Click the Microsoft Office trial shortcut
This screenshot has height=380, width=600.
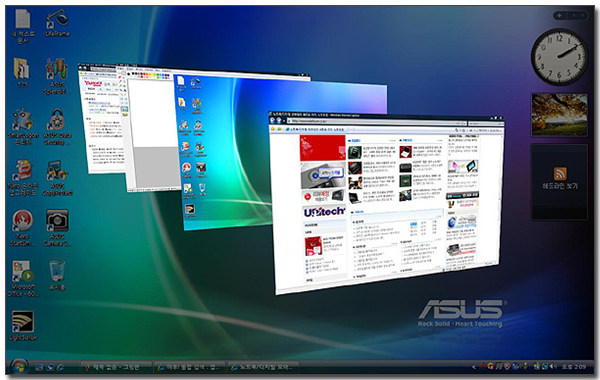[x=23, y=279]
